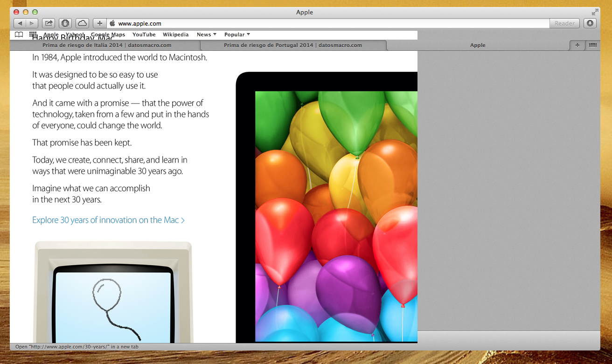
Task: Go forward with the right arrow button
Action: pos(32,23)
